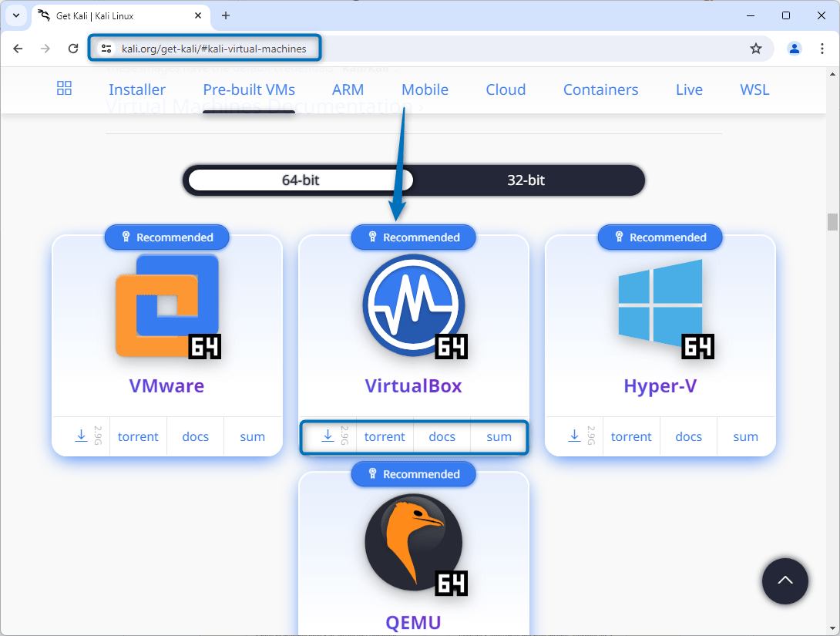Click the QEMU bird logo icon

click(413, 542)
